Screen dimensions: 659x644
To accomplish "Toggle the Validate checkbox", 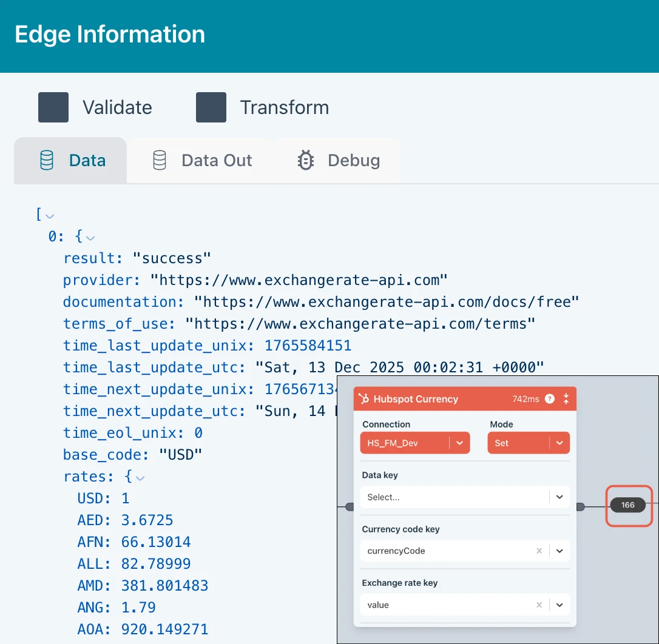I will point(53,108).
